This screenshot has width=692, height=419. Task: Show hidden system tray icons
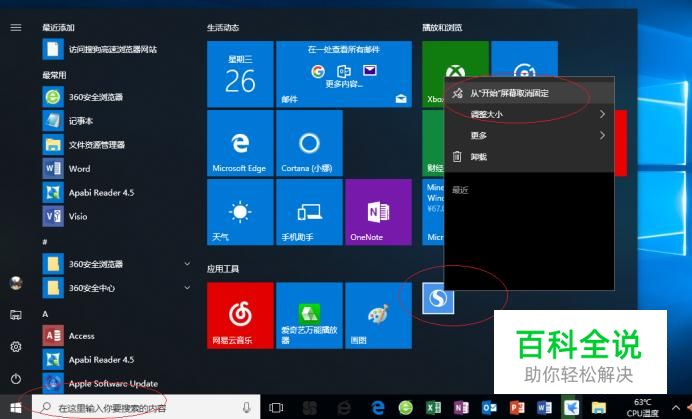[676, 407]
